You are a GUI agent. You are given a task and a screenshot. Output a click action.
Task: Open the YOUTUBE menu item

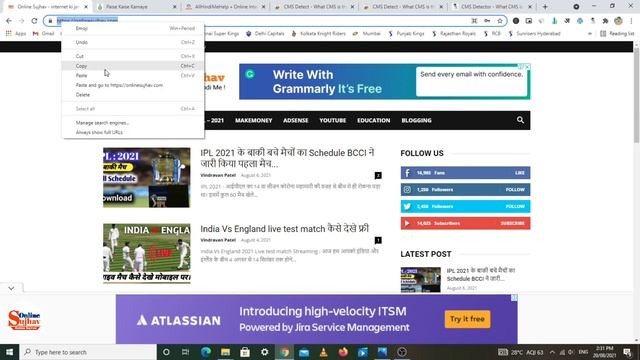pos(333,120)
